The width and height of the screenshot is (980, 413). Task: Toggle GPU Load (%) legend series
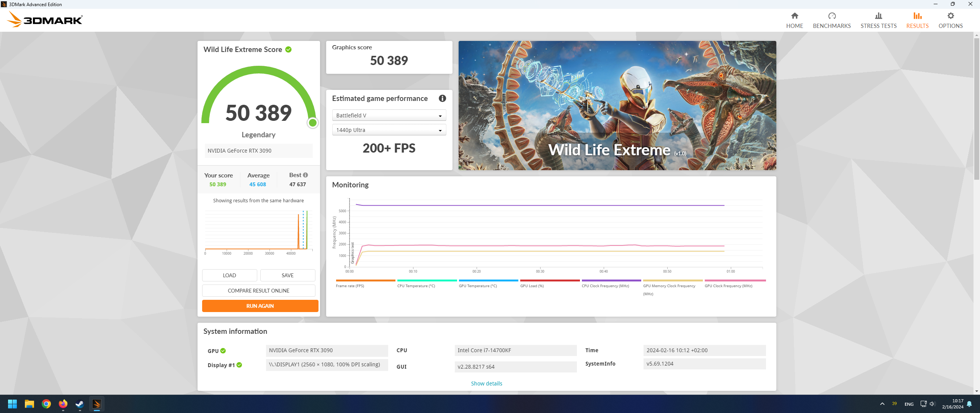click(x=550, y=284)
